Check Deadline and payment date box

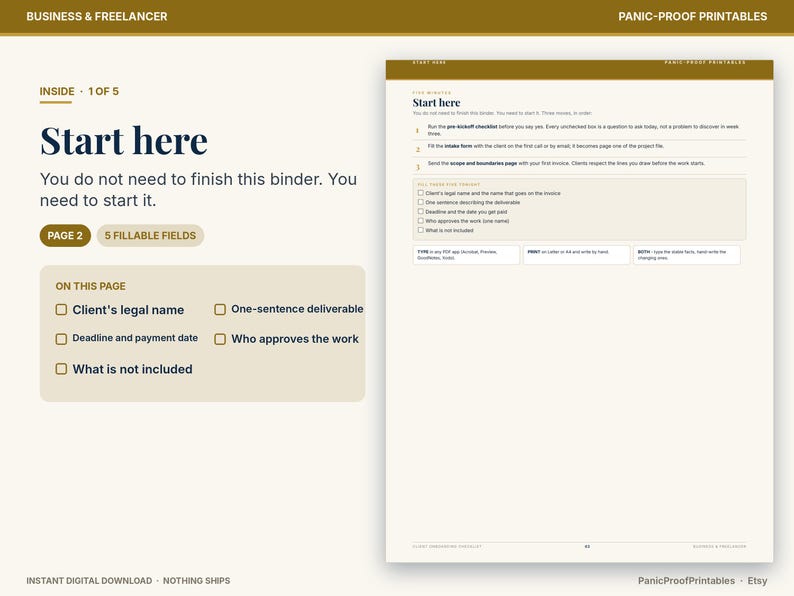tap(61, 339)
